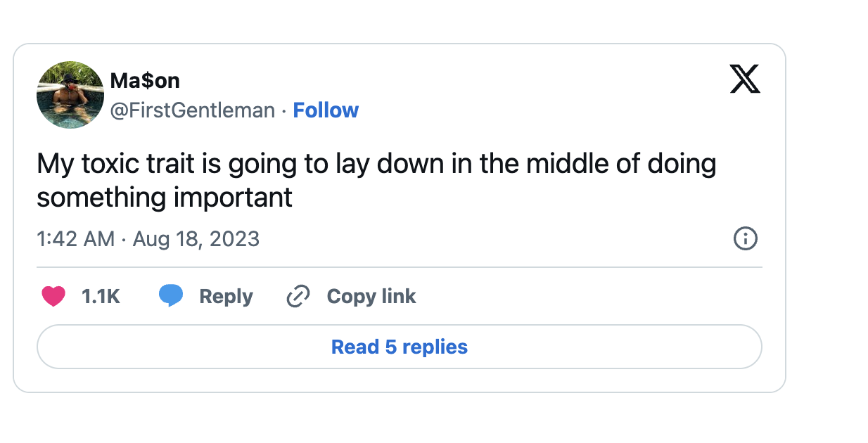The image size is (868, 443).
Task: Open Read 5 replies
Action: pyautogui.click(x=400, y=347)
